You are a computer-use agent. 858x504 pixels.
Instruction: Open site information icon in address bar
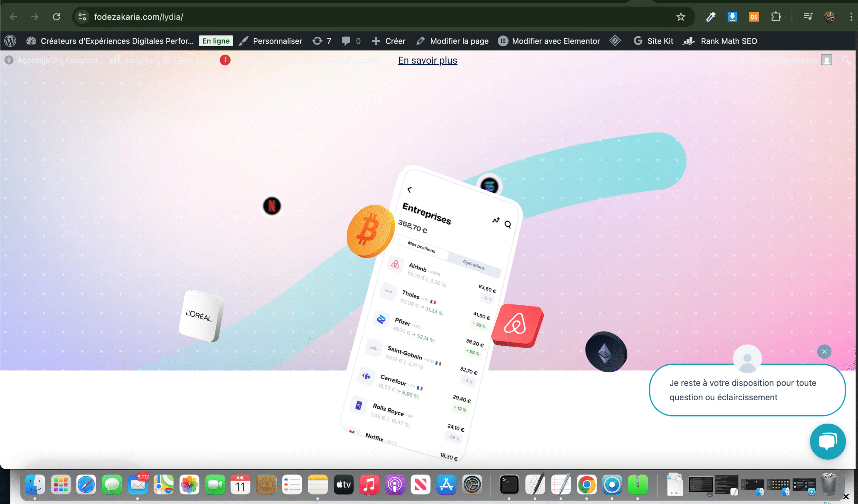pos(82,17)
